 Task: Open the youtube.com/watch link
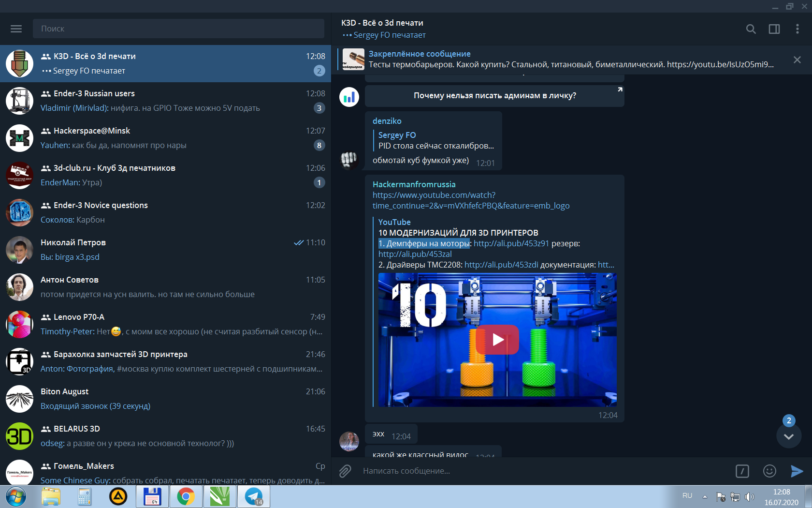coord(471,200)
